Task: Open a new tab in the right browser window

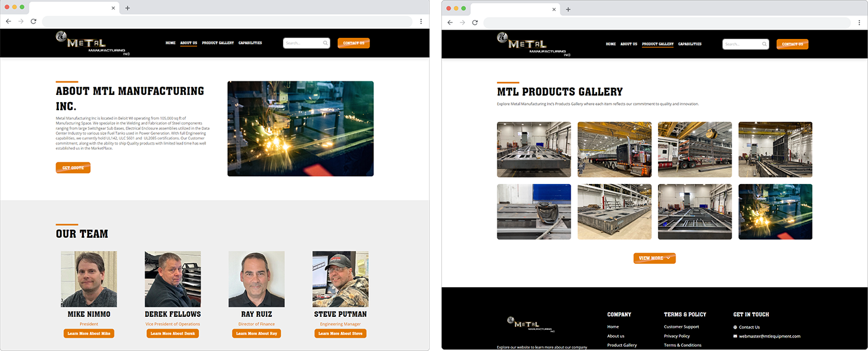Action: [x=568, y=9]
